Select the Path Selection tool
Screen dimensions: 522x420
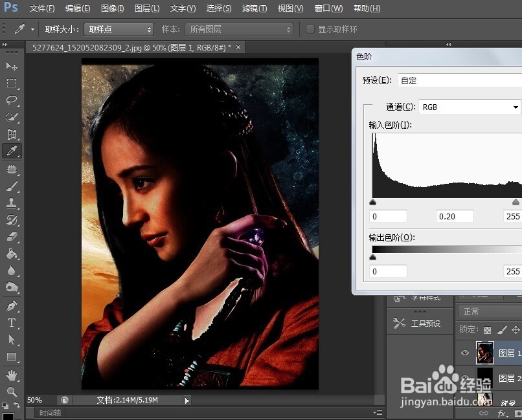[12, 340]
